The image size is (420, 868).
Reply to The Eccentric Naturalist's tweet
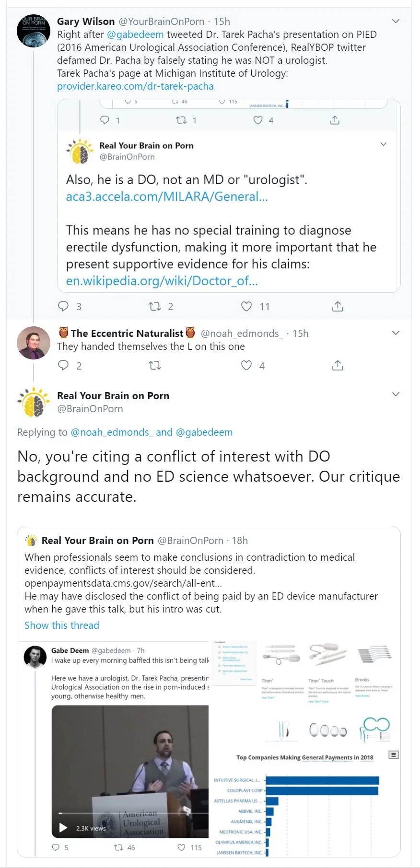point(63,366)
